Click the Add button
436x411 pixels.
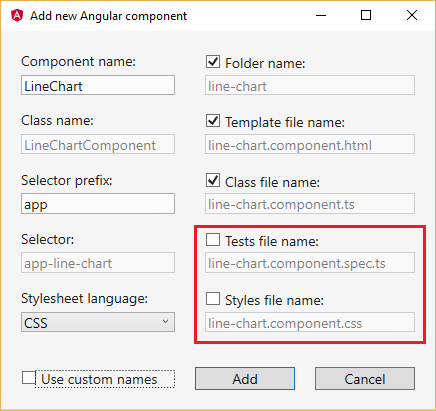[245, 379]
